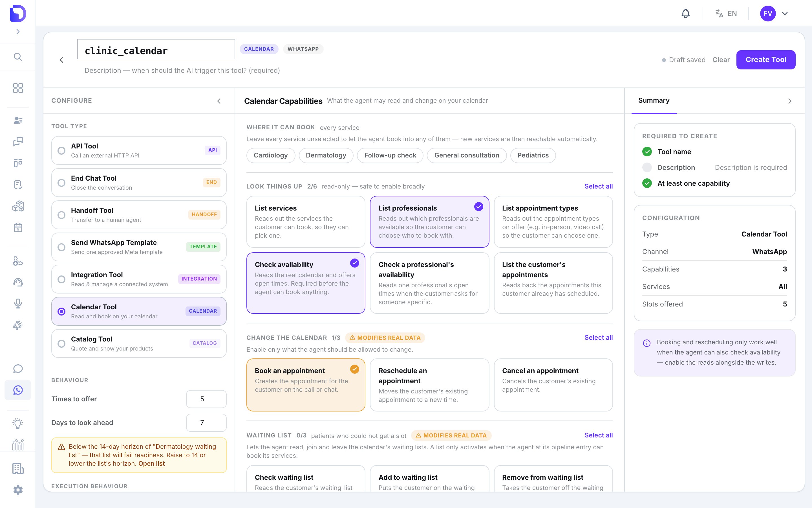Open the search icon in sidebar
The height and width of the screenshot is (508, 812).
coord(18,57)
